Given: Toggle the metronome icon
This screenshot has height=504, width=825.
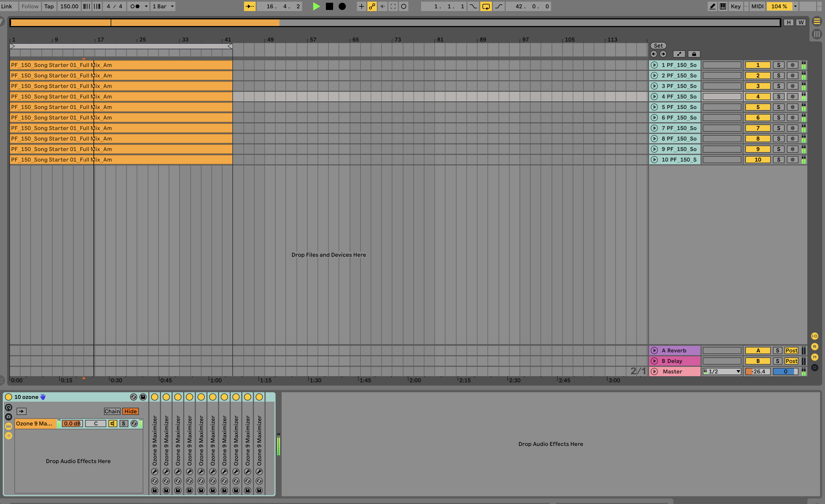Looking at the screenshot, I should 135,6.
